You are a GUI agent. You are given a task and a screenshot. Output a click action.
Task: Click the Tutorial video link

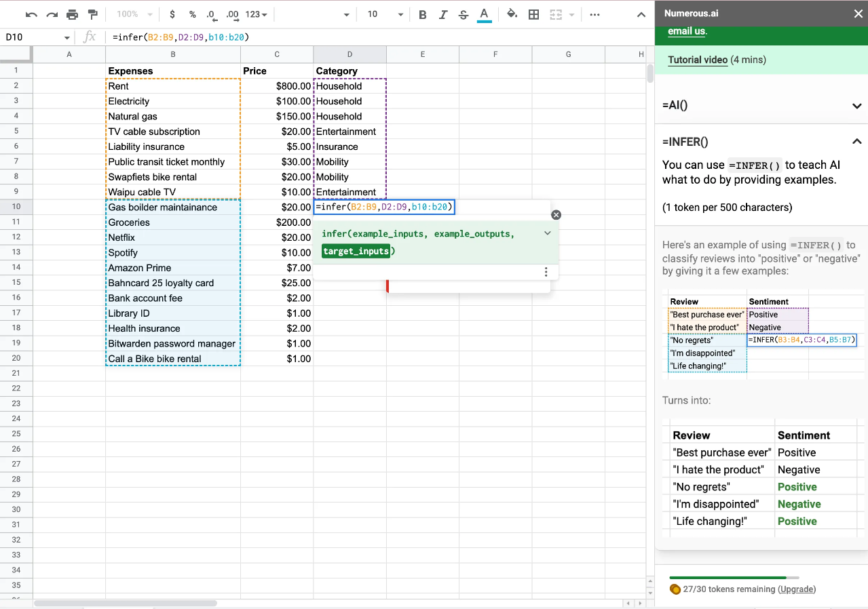coord(698,60)
